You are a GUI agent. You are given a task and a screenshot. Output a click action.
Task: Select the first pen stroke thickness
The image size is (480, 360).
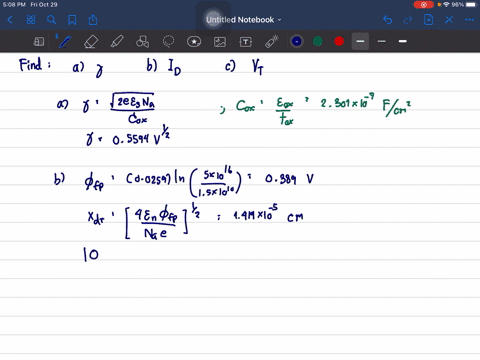(x=360, y=41)
